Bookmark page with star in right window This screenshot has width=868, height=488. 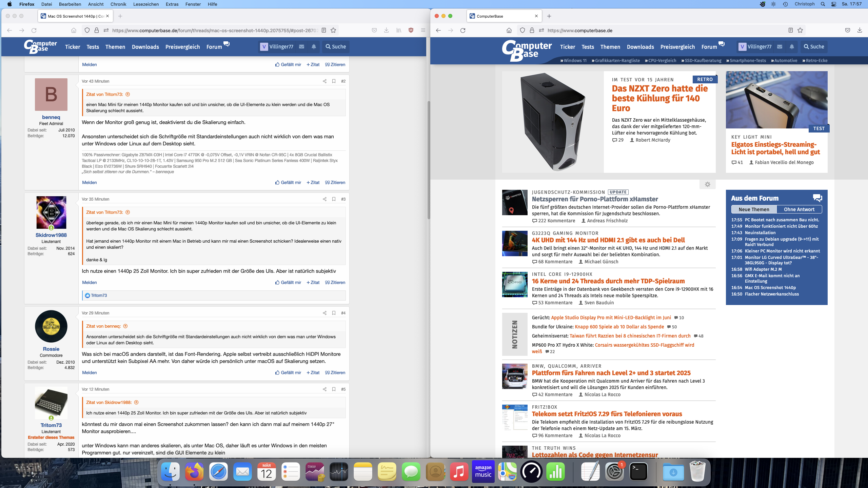(x=800, y=30)
